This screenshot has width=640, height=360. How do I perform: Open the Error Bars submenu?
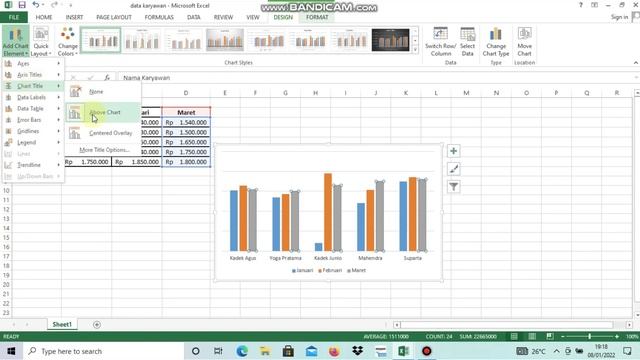[33, 120]
